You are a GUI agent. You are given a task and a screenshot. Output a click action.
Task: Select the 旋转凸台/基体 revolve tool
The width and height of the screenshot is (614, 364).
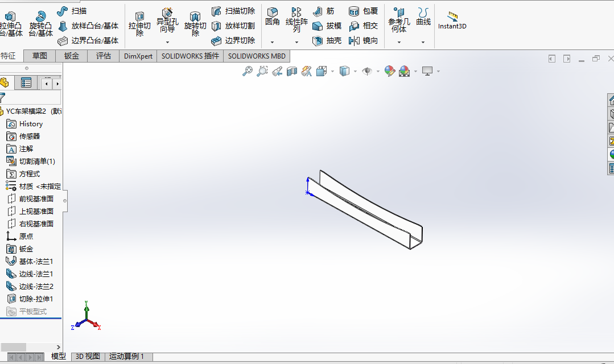click(x=40, y=24)
